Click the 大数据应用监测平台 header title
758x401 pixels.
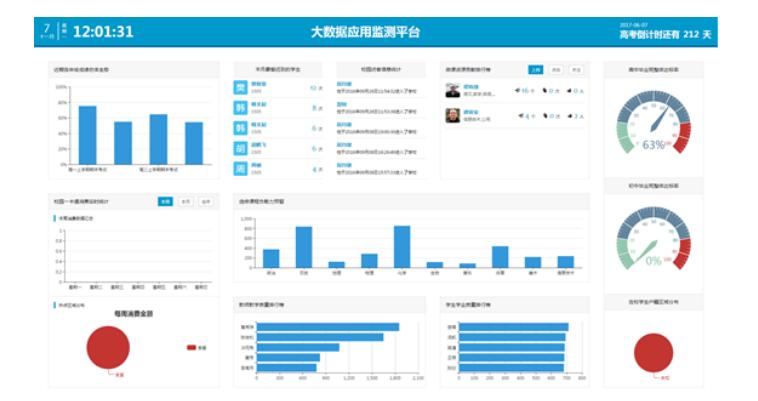[x=365, y=32]
